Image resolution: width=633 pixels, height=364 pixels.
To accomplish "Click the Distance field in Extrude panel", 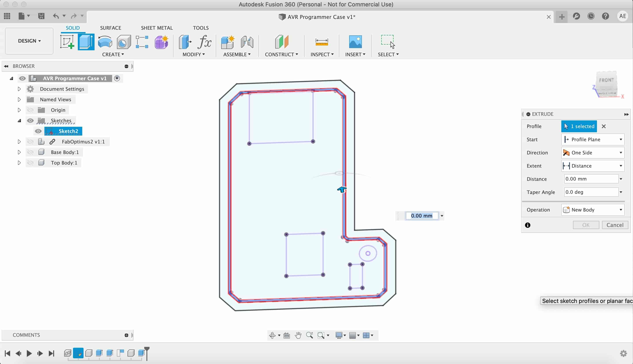I will click(591, 179).
